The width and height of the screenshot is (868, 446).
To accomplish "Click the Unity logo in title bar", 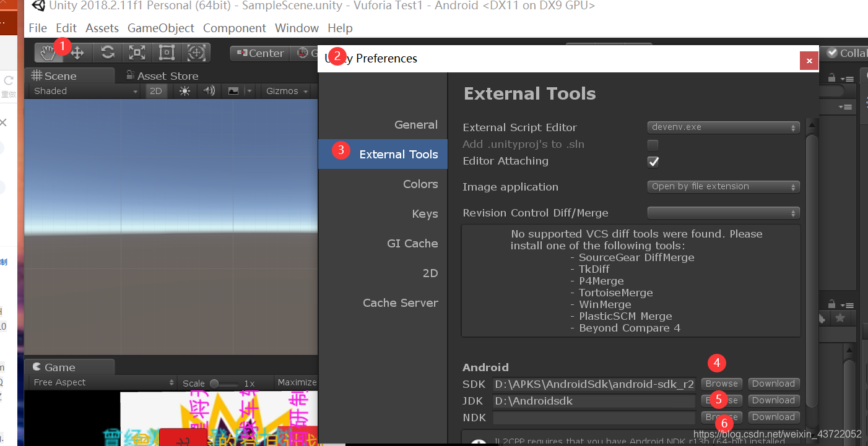I will click(x=38, y=6).
